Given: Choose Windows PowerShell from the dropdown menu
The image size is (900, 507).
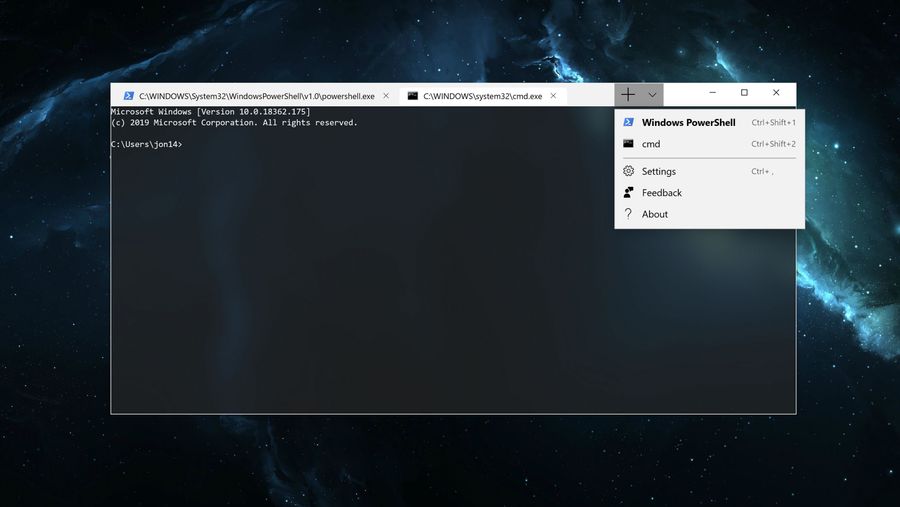Looking at the screenshot, I should click(709, 122).
